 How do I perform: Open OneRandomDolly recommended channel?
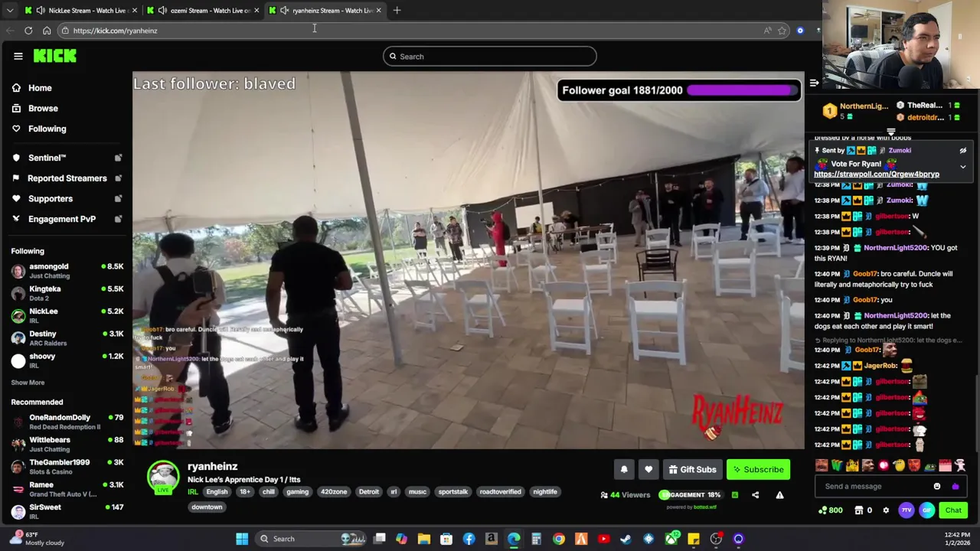[x=67, y=422]
